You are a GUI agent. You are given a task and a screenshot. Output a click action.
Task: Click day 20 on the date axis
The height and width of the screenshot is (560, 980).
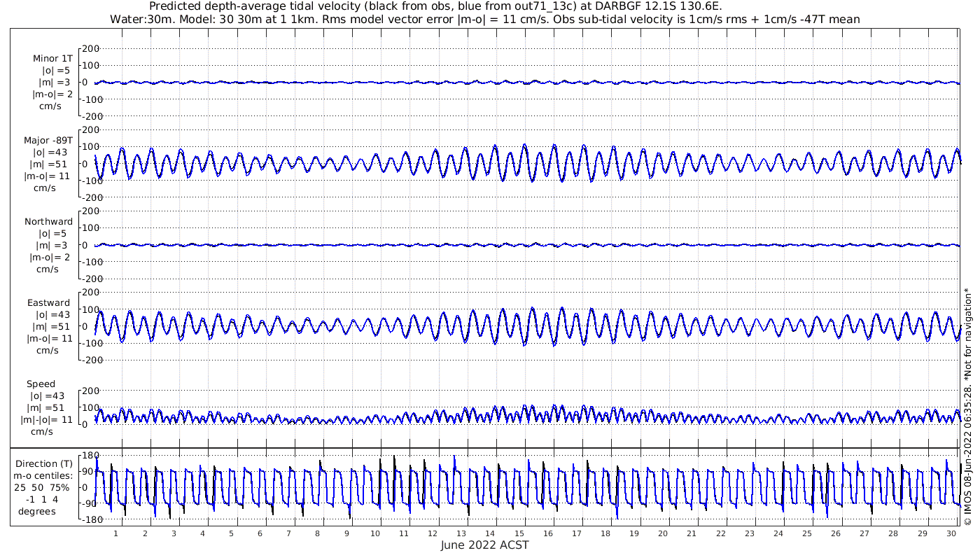663,533
